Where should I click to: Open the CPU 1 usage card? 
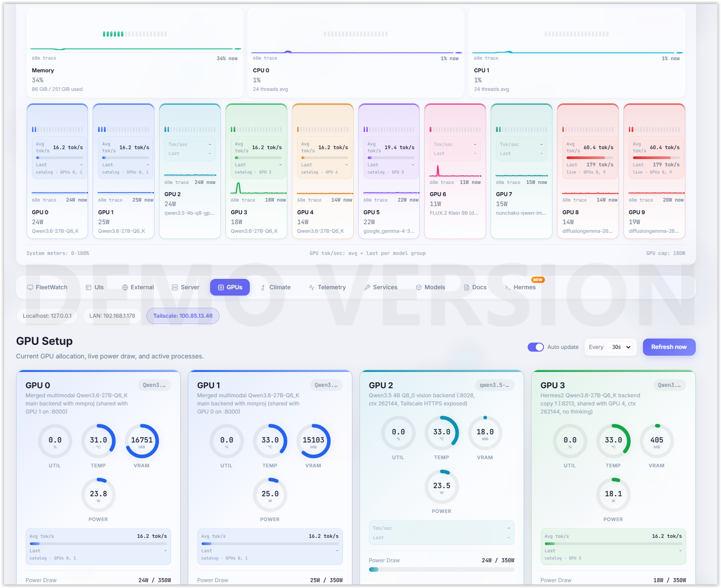click(576, 52)
